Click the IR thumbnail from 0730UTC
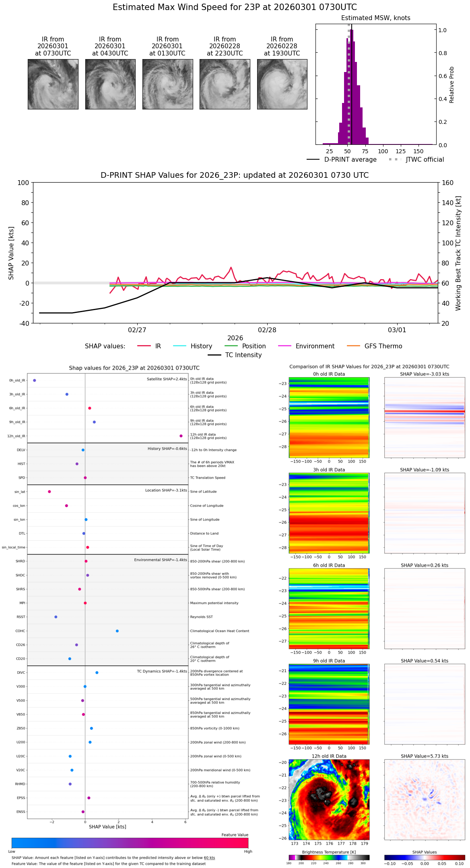 pos(53,84)
